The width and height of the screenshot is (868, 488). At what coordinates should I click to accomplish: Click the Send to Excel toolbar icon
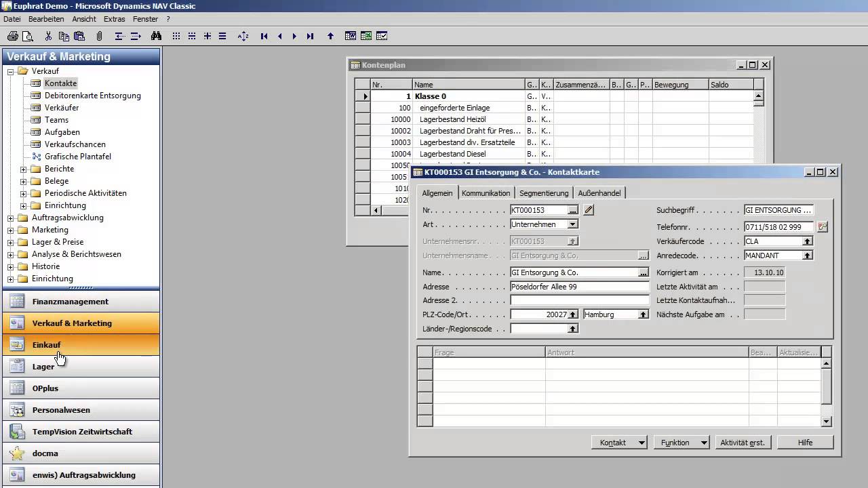[366, 36]
